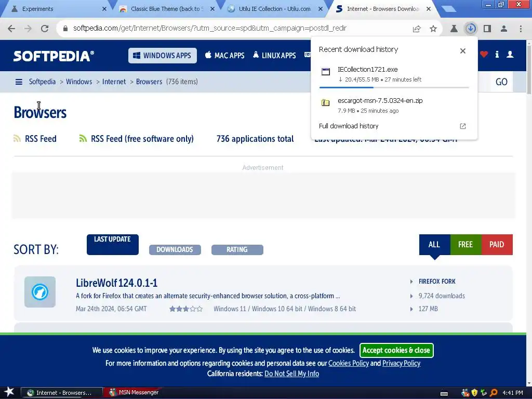Click the Softpedia logo
This screenshot has width=532, height=399.
pyautogui.click(x=54, y=56)
